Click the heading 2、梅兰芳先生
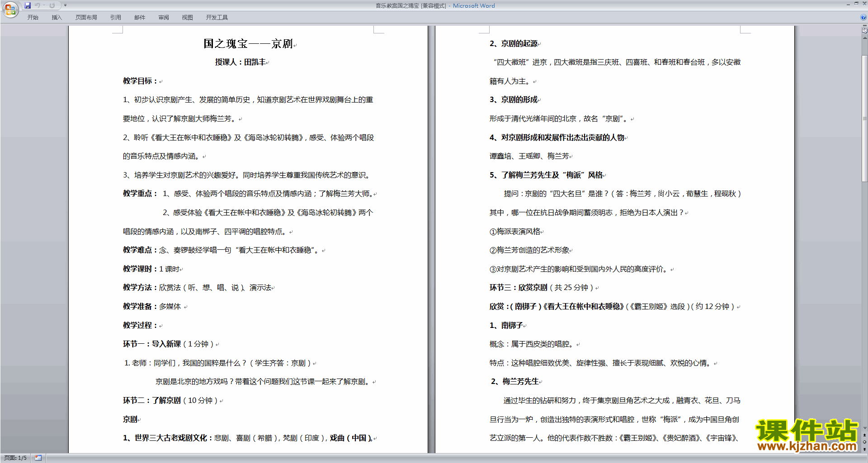The height and width of the screenshot is (463, 868). point(515,381)
